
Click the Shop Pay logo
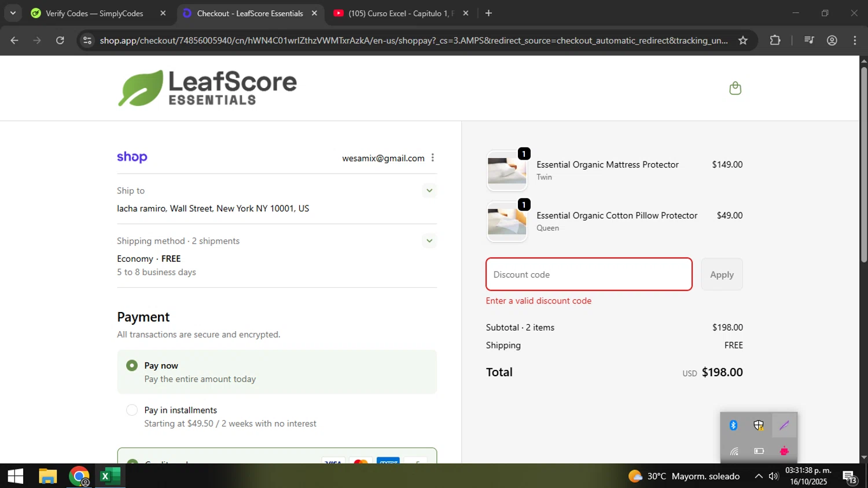[132, 157]
